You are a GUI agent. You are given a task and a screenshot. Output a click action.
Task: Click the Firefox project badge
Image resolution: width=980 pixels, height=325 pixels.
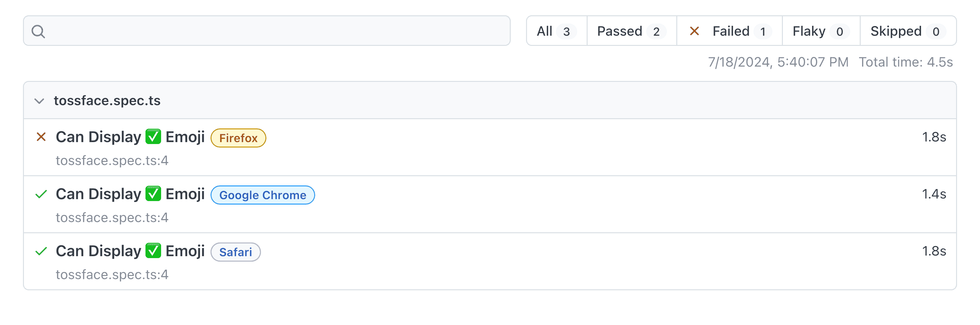238,138
